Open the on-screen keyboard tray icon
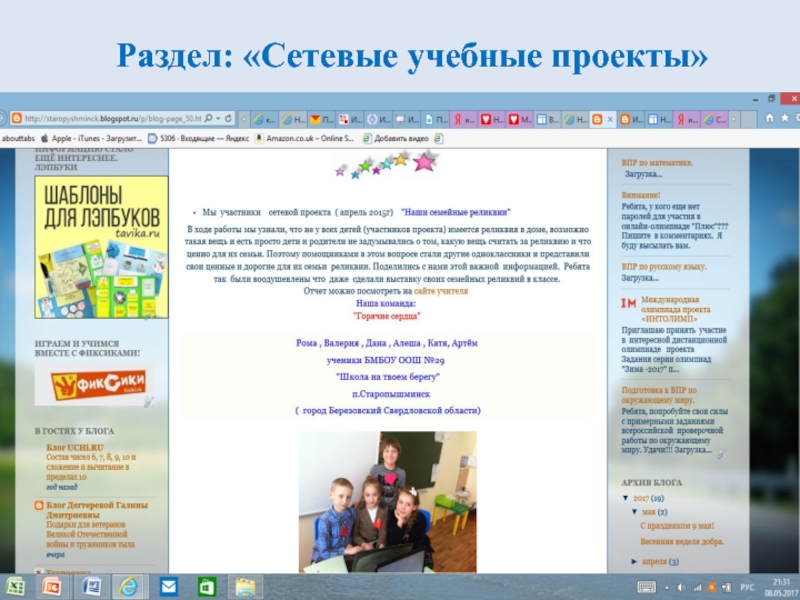Viewport: 800px width, 600px height. click(x=646, y=587)
